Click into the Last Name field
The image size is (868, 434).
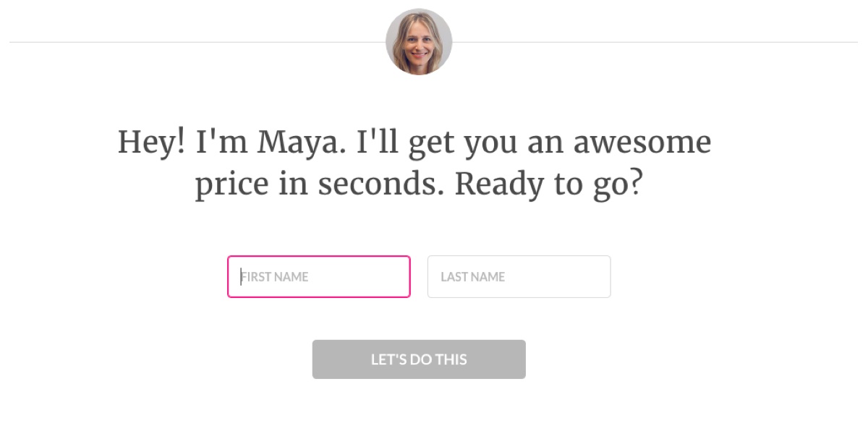[x=519, y=276]
